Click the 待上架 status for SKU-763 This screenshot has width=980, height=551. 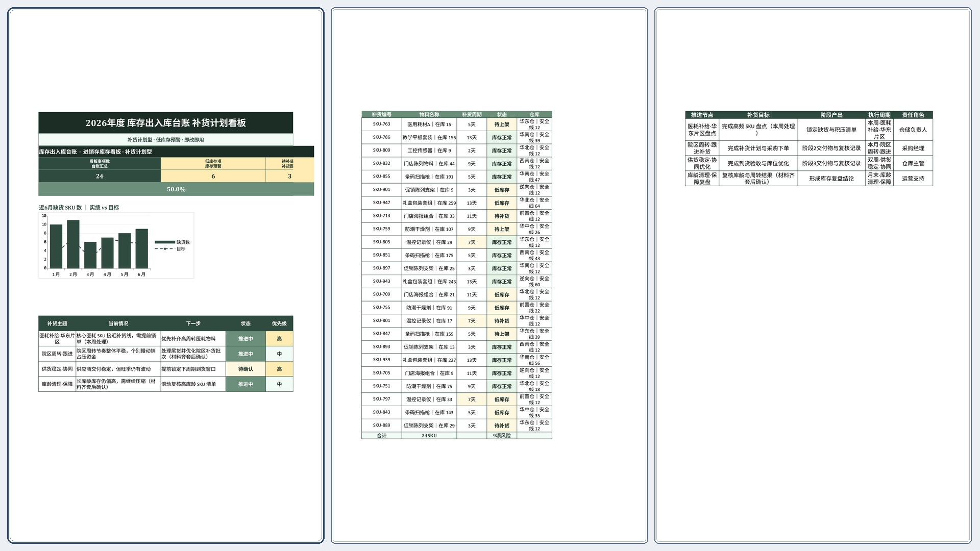pos(502,124)
